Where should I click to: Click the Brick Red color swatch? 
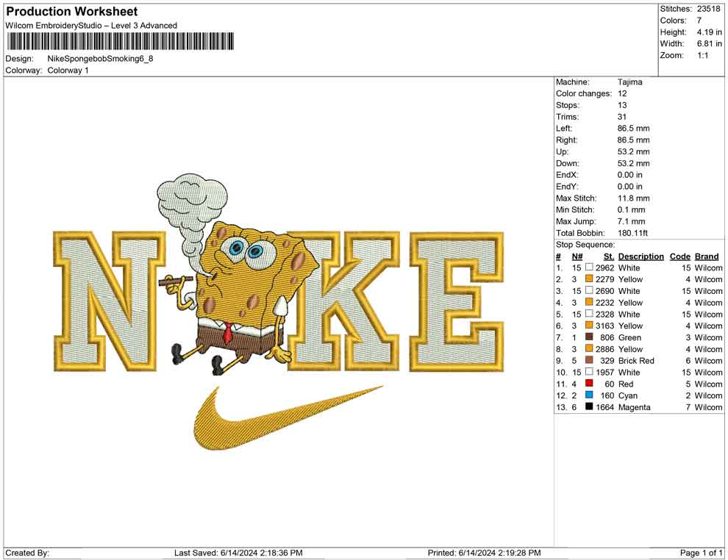[x=589, y=360]
